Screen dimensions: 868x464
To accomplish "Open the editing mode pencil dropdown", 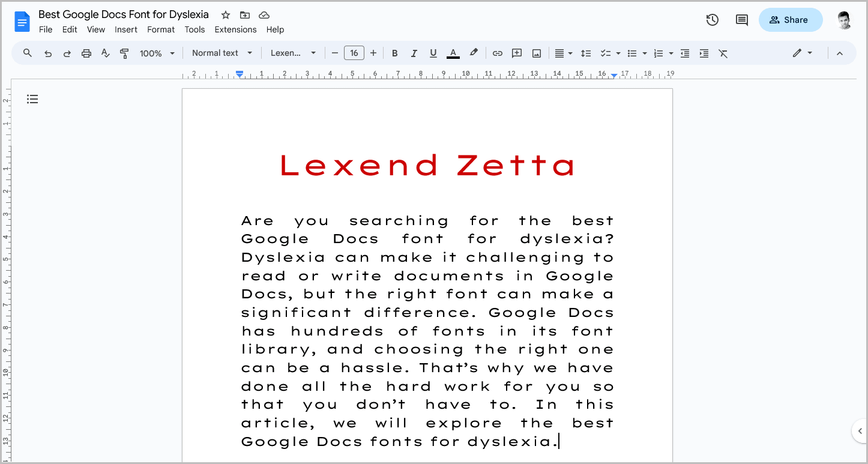I will (x=802, y=53).
